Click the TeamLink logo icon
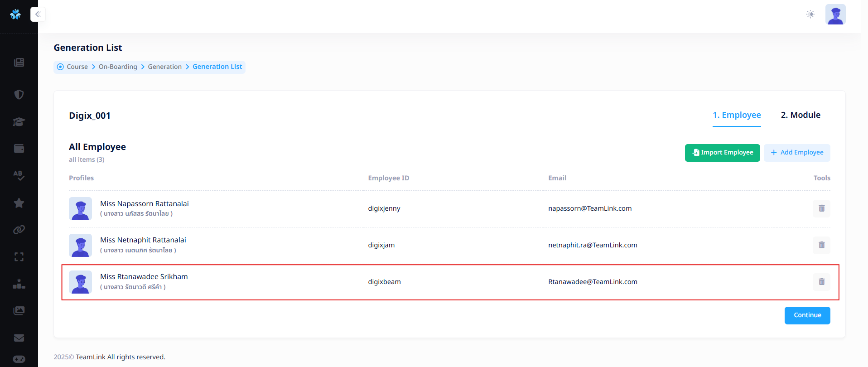 (15, 14)
